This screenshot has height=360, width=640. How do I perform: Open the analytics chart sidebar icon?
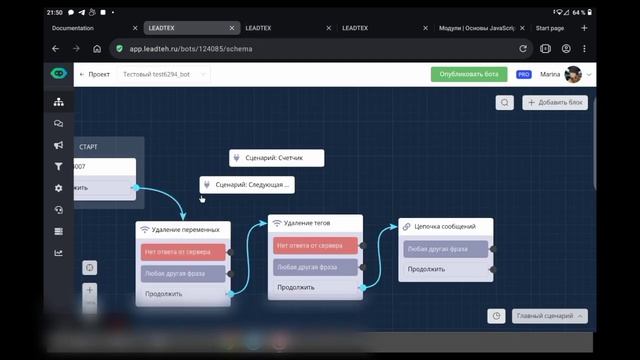pos(58,253)
